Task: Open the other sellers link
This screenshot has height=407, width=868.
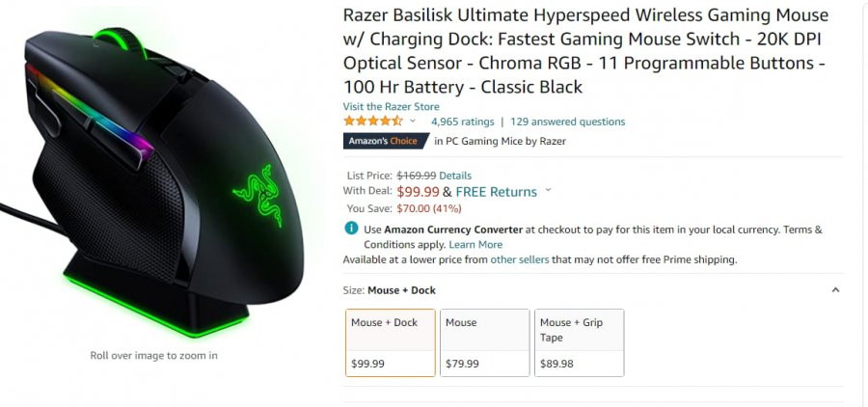Action: click(520, 259)
